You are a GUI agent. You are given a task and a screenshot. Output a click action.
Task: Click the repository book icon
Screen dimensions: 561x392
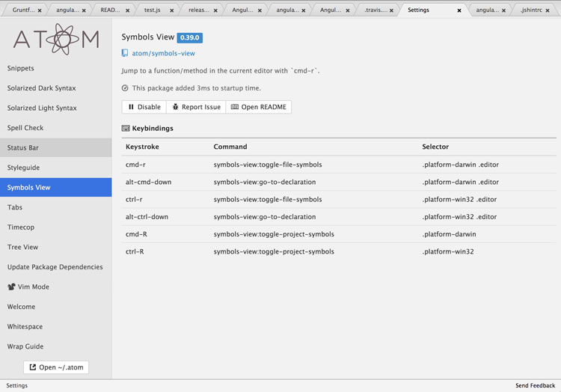click(125, 53)
